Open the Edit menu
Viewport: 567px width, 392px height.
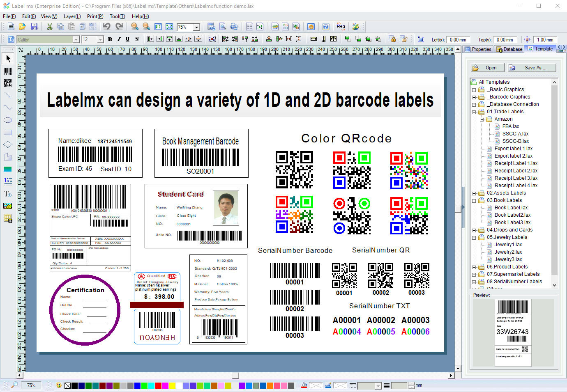click(x=29, y=16)
